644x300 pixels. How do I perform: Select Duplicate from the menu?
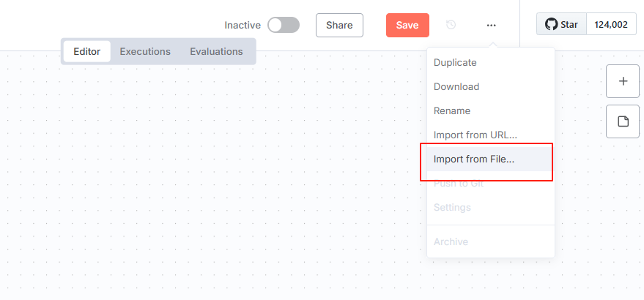(x=455, y=63)
